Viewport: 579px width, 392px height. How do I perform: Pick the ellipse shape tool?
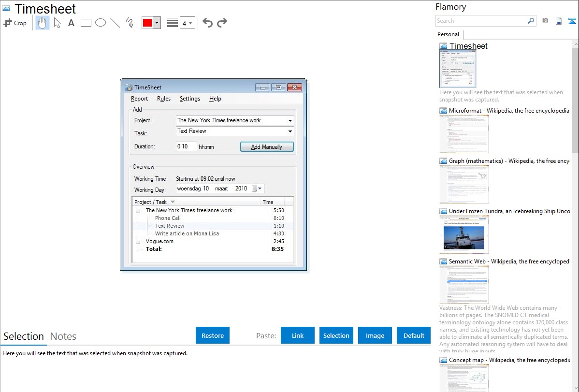tap(101, 23)
